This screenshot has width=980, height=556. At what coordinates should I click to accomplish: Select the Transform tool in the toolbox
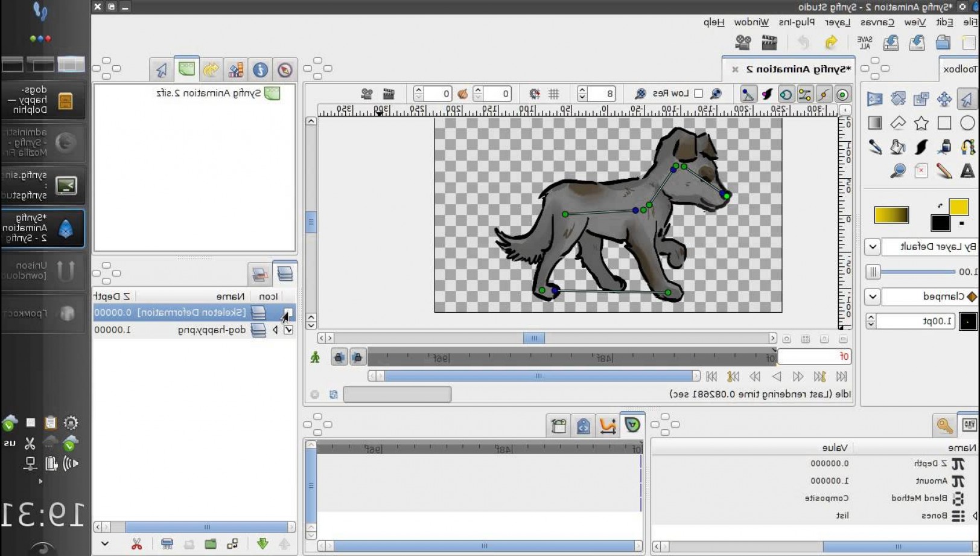[967, 98]
